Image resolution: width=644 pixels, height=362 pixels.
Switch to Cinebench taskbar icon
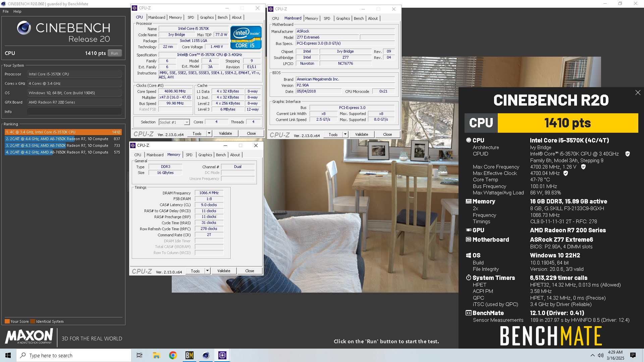point(206,355)
